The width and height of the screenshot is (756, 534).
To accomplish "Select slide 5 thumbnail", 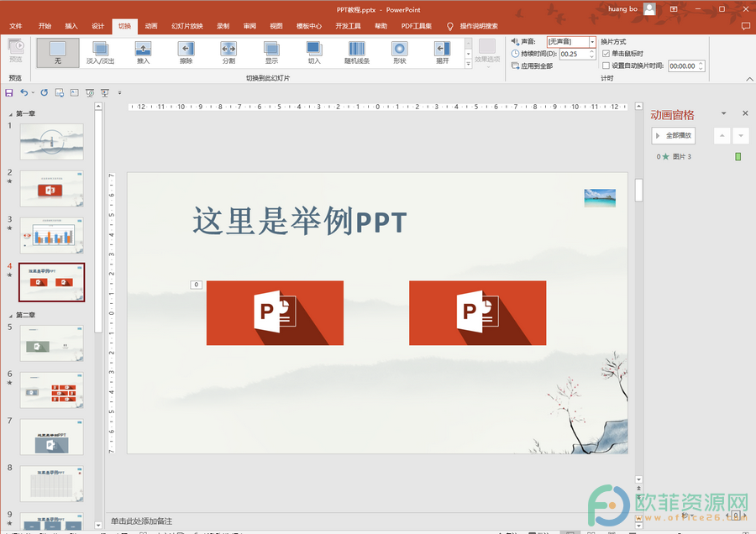I will pyautogui.click(x=51, y=343).
